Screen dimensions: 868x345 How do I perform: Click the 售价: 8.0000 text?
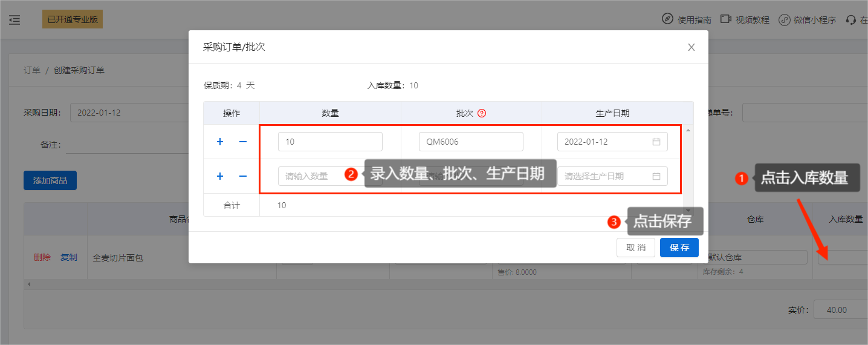(516, 271)
